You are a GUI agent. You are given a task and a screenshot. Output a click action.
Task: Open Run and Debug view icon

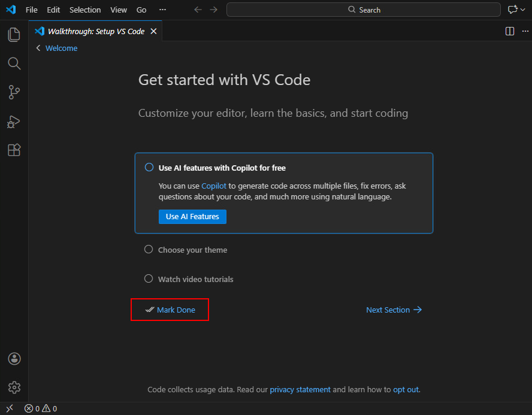point(14,122)
